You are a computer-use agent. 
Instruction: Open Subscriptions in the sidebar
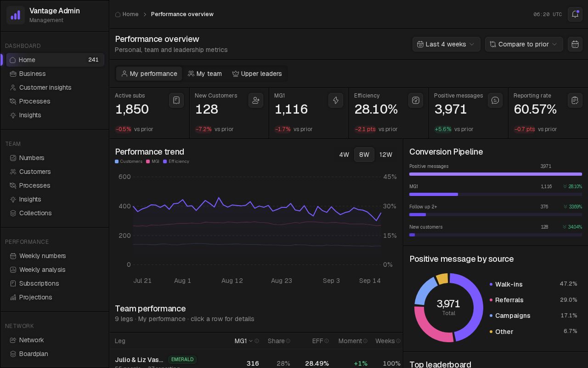click(55, 283)
